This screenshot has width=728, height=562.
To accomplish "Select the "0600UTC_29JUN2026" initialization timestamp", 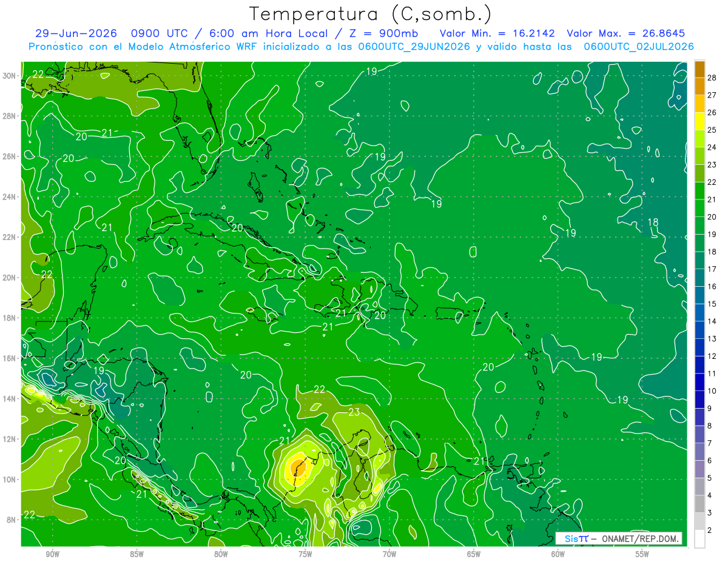I will point(414,47).
